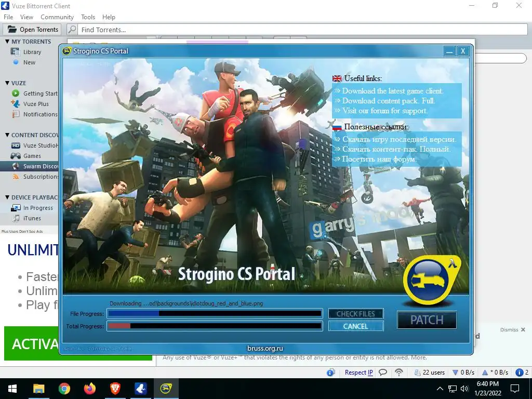Click the CHECK FILES button
The image size is (532, 399).
[355, 314]
